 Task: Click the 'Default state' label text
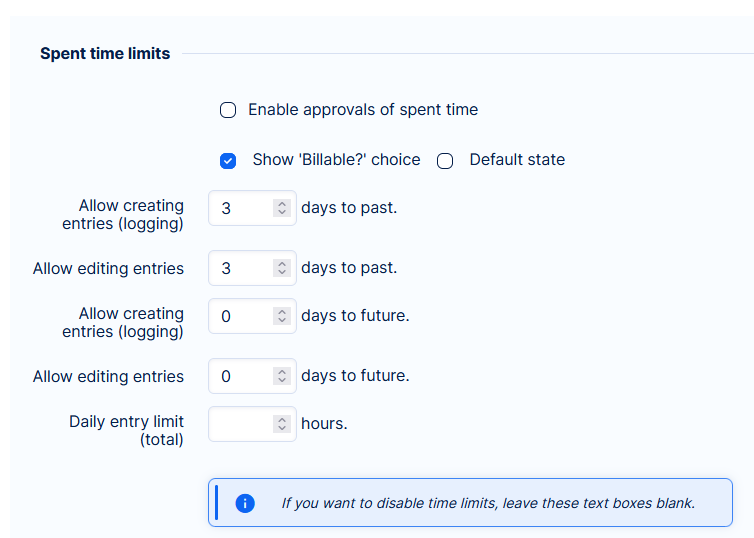click(x=517, y=159)
